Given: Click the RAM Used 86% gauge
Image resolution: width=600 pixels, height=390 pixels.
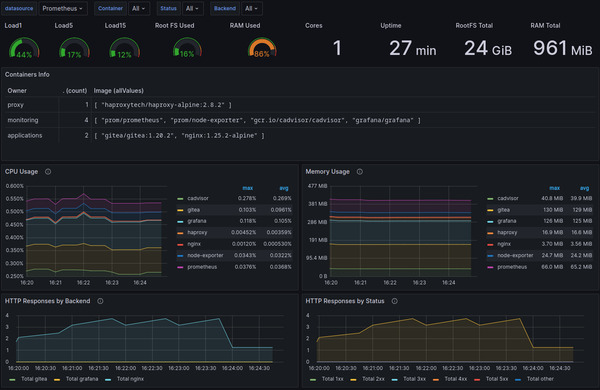Looking at the screenshot, I should point(262,48).
